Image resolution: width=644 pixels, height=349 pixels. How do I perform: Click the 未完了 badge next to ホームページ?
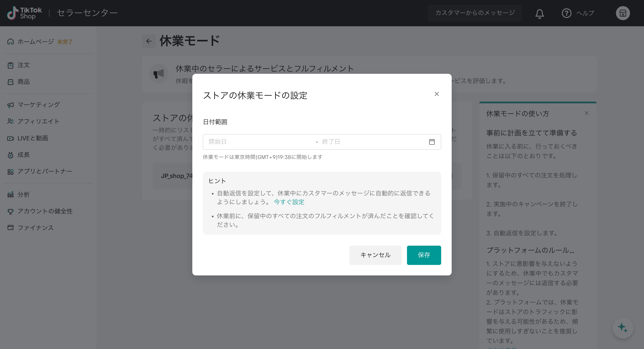(65, 42)
